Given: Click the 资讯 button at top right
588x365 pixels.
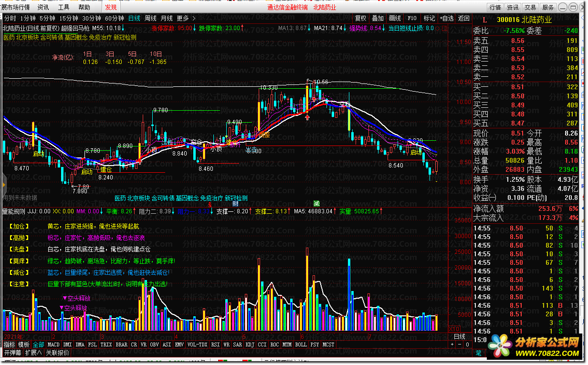Looking at the screenshot, I should 513,7.
